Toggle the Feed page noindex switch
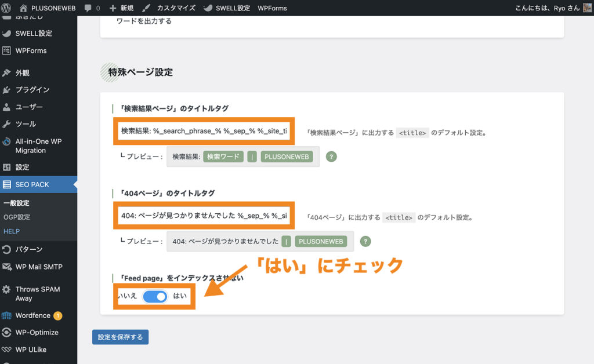The height and width of the screenshot is (364, 594). (155, 296)
